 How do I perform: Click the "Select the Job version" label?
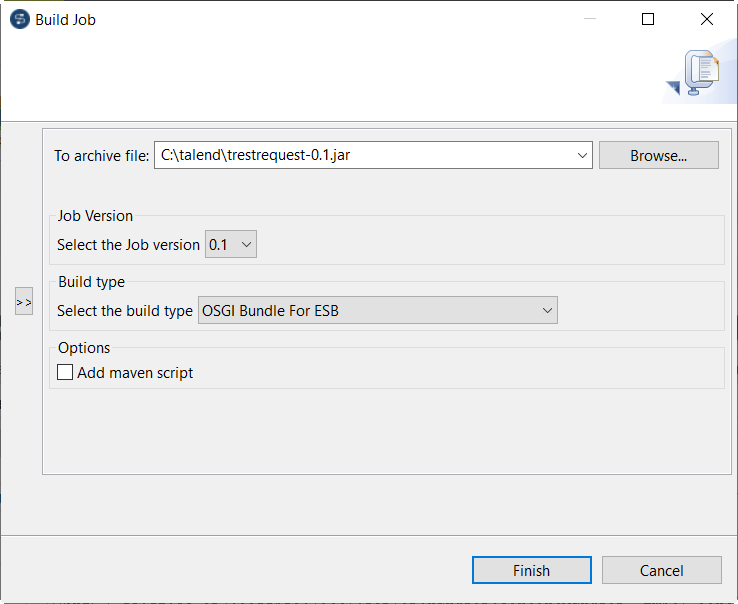pyautogui.click(x=128, y=245)
